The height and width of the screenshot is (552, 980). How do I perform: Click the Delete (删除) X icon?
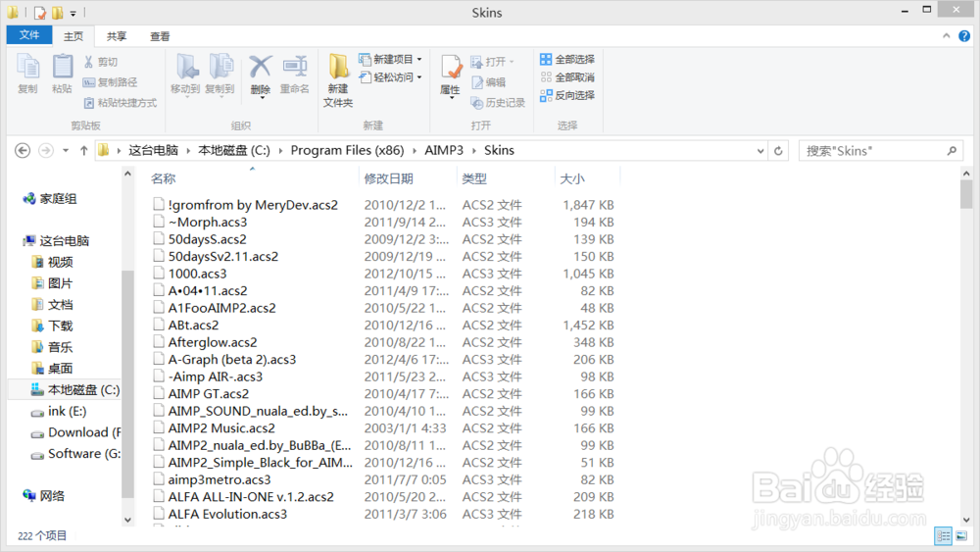(x=260, y=67)
